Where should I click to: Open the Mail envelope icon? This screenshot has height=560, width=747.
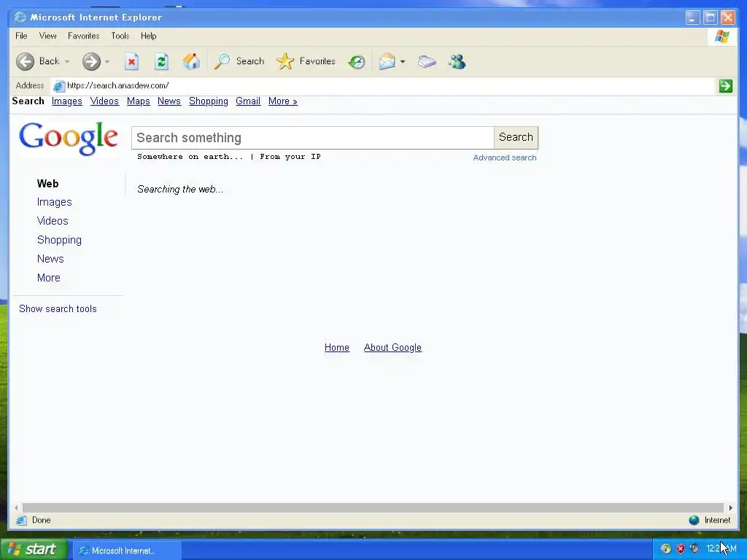pos(387,61)
